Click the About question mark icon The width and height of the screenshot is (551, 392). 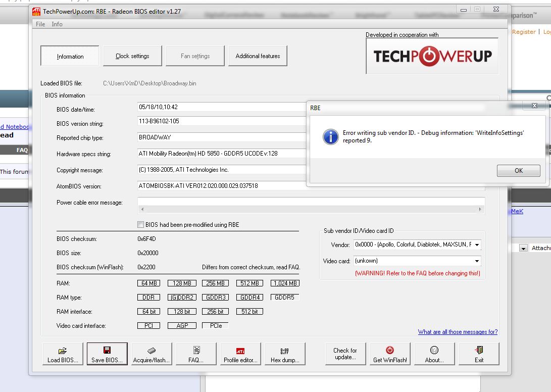click(434, 350)
